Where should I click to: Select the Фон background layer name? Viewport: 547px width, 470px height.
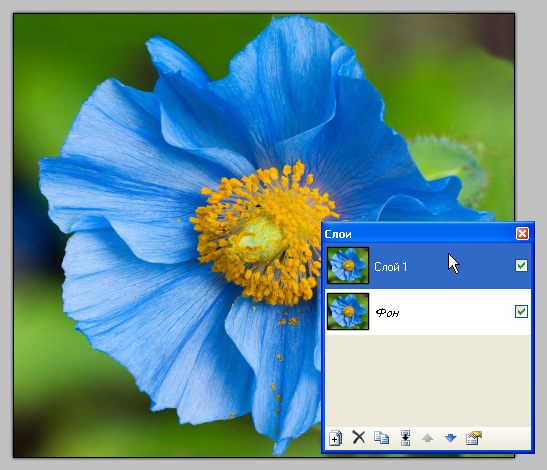click(x=387, y=312)
